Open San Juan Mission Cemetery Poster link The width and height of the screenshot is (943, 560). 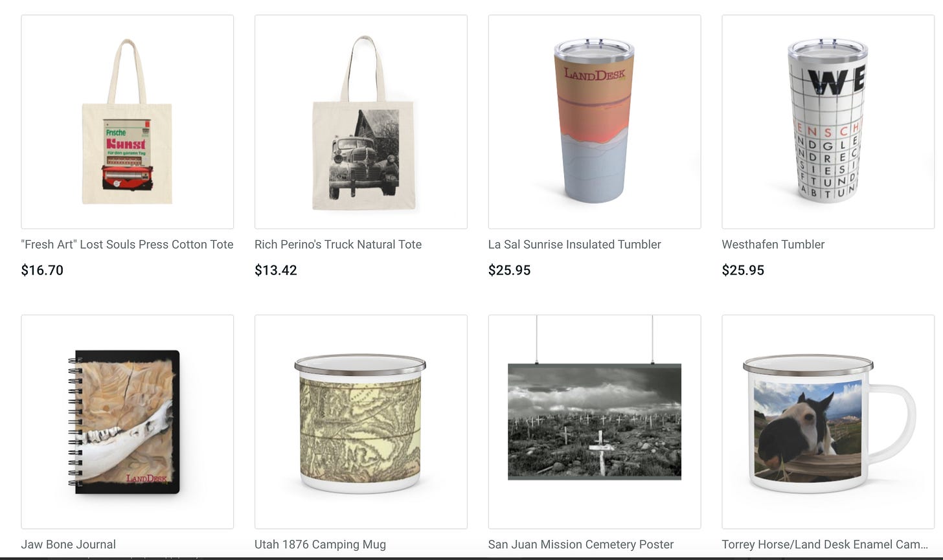click(581, 544)
